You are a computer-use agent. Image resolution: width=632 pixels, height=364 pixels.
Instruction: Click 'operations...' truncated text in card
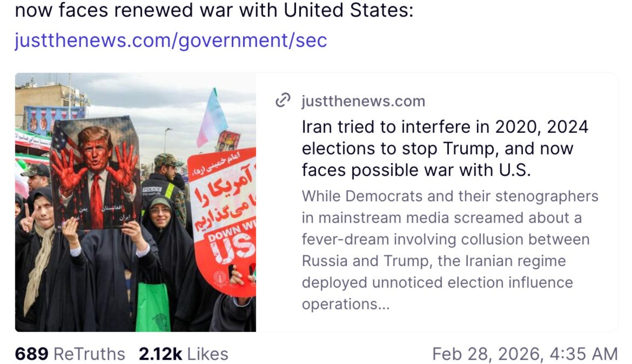click(346, 304)
